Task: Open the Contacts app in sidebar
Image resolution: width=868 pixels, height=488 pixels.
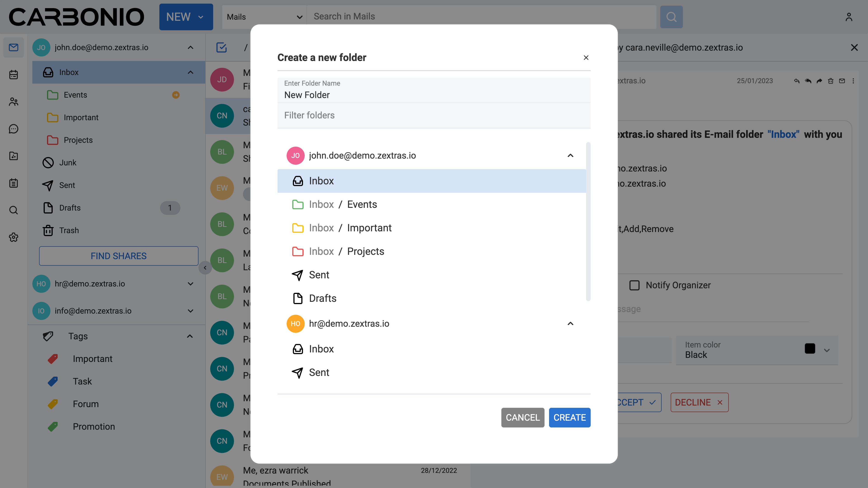Action: click(14, 102)
